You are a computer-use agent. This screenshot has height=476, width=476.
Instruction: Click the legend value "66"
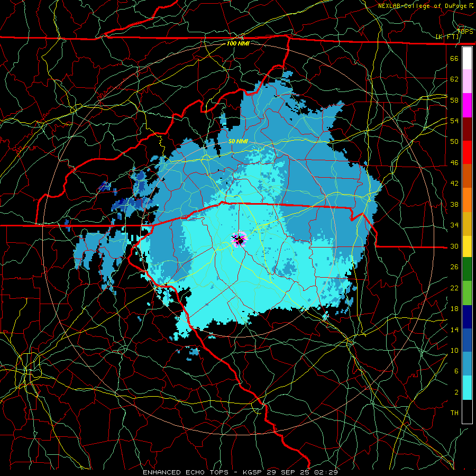(x=454, y=59)
